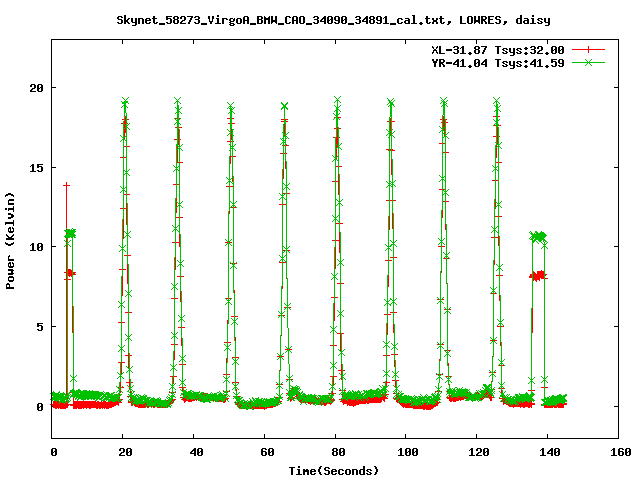The height and width of the screenshot is (480, 640).
Task: Click the y-axis tick label 20
Action: [x=36, y=88]
